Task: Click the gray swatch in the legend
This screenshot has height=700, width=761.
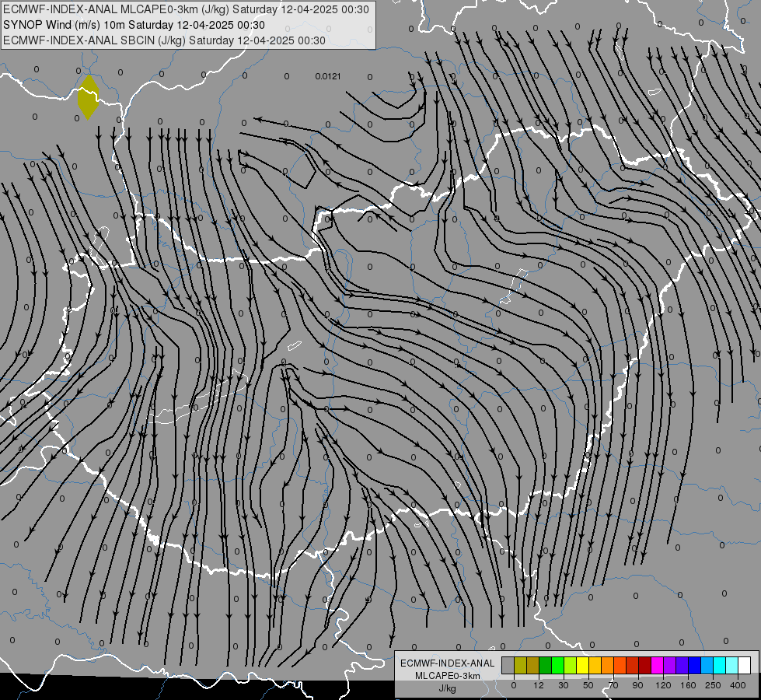Action: pos(508,665)
